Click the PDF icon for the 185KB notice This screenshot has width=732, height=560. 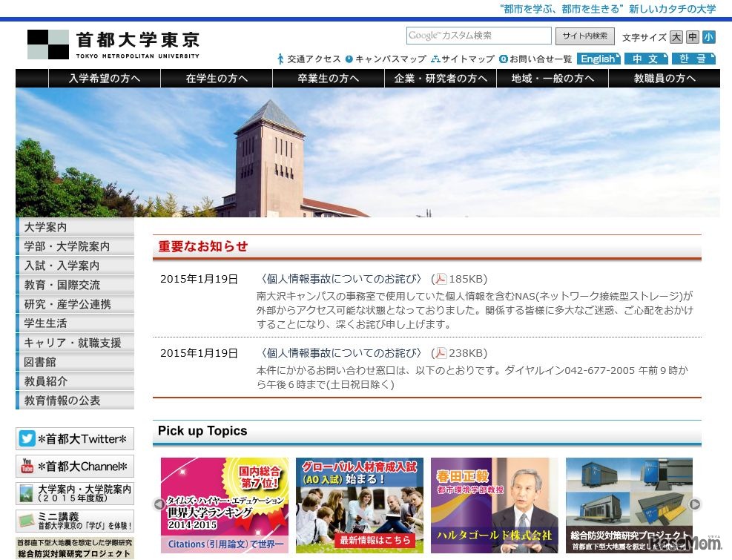pos(441,279)
